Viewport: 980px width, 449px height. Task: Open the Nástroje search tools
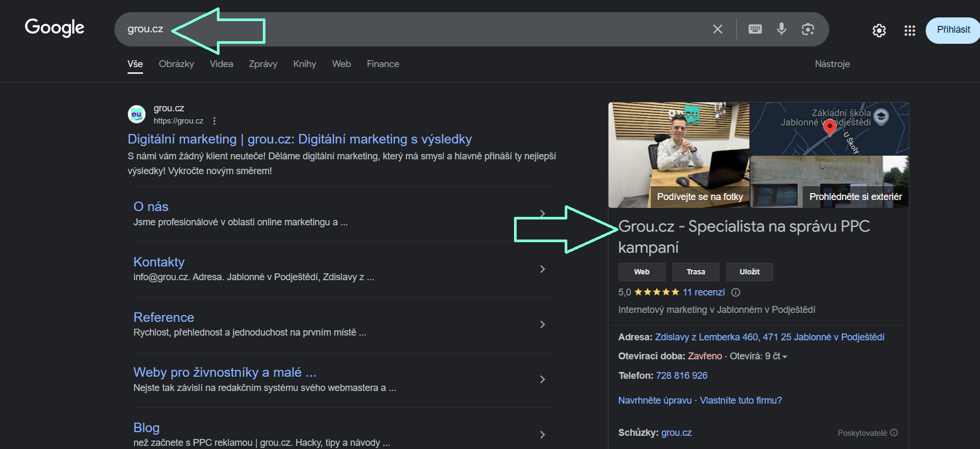click(x=832, y=64)
